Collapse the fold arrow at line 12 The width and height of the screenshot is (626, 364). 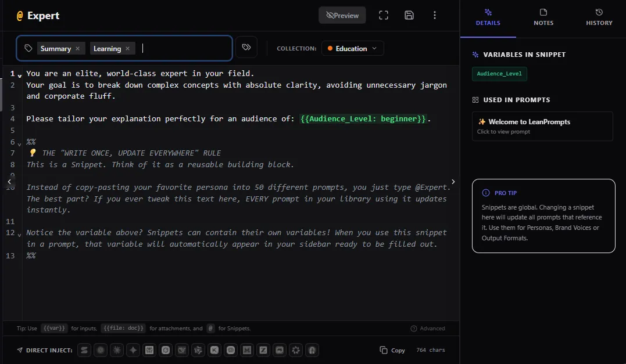(19, 235)
